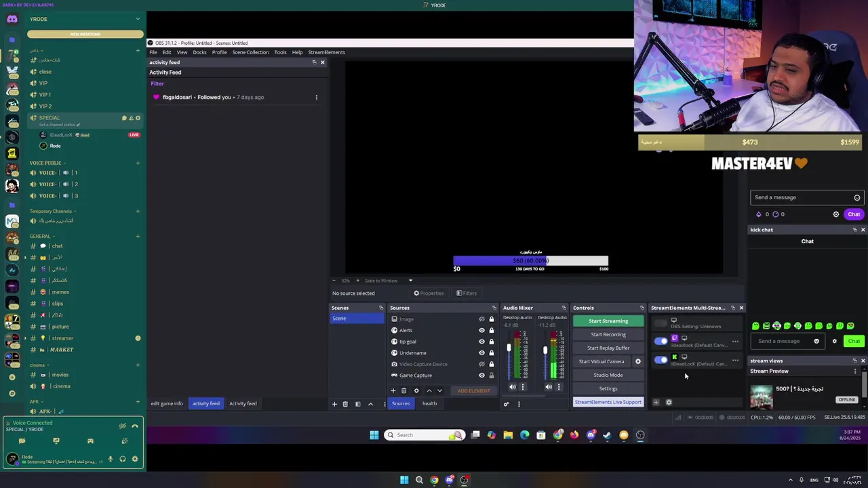Image resolution: width=868 pixels, height=488 pixels.
Task: Collapse the AFK category
Action: point(35,403)
